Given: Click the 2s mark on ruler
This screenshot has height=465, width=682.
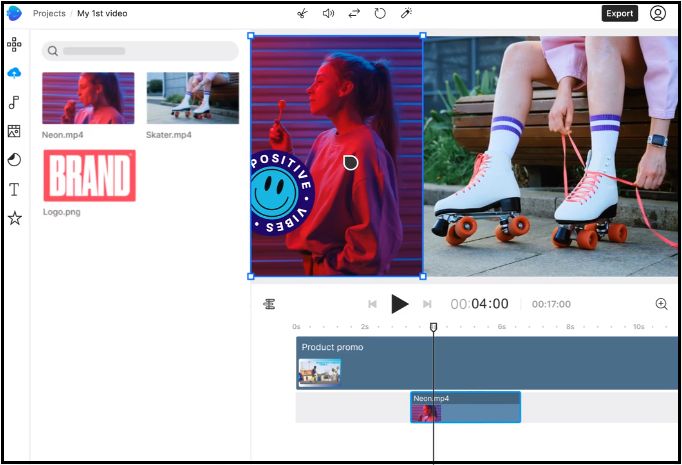Looking at the screenshot, I should tap(364, 326).
